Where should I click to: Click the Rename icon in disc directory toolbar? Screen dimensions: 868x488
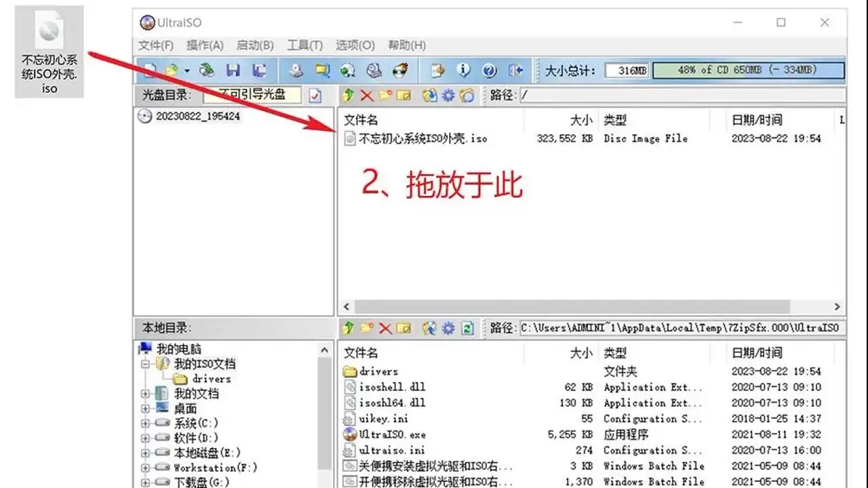403,96
